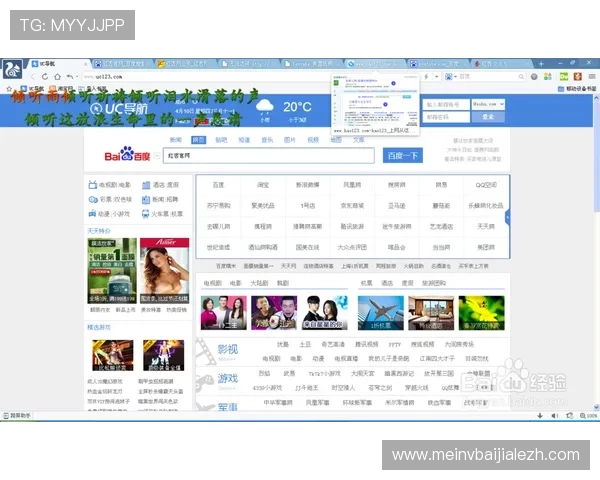Click the weather cloud icon
Screen dimensions: 600x480
click(267, 108)
